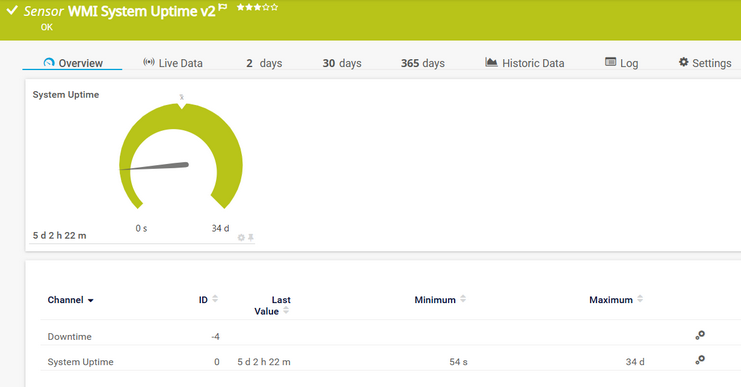Image resolution: width=741 pixels, height=387 pixels.
Task: Open the Log tab
Action: [621, 63]
